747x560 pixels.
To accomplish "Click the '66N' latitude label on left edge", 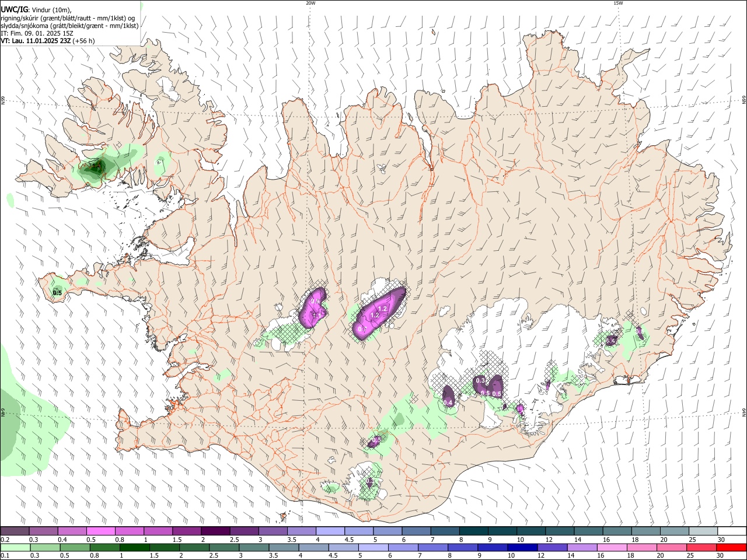I will coord(3,101).
